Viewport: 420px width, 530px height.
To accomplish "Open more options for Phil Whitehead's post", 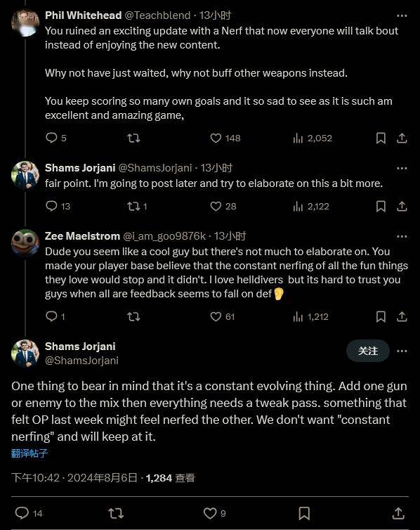I will point(402,15).
